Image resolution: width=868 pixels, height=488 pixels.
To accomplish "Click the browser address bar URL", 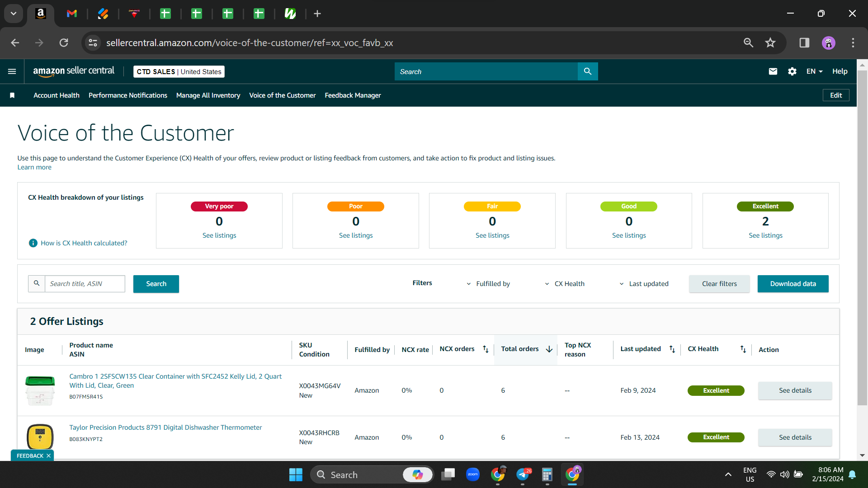I will (250, 43).
